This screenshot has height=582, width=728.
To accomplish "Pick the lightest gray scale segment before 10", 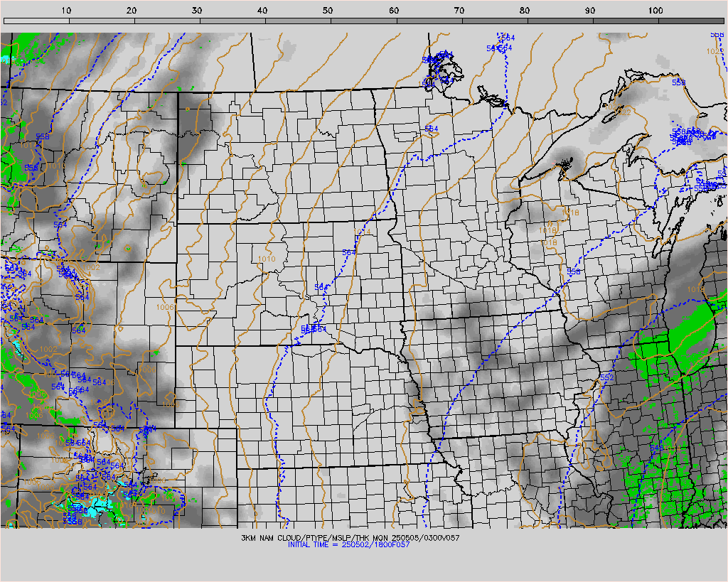I will (36, 21).
